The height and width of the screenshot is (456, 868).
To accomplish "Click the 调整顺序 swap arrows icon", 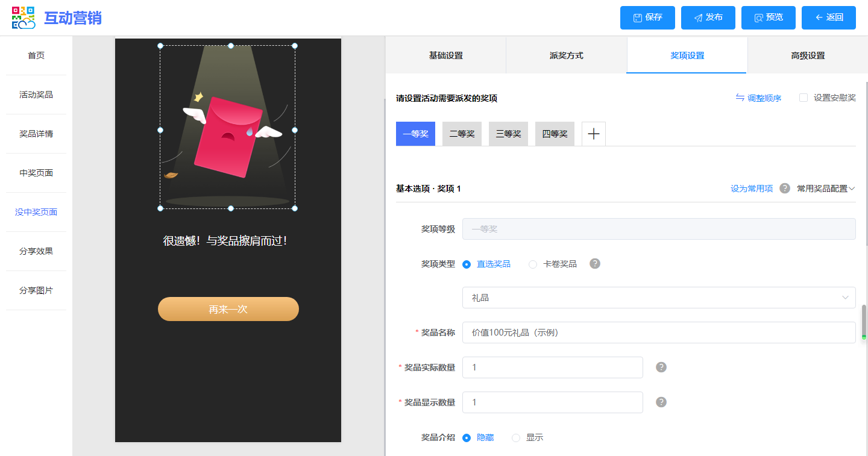I will (740, 98).
